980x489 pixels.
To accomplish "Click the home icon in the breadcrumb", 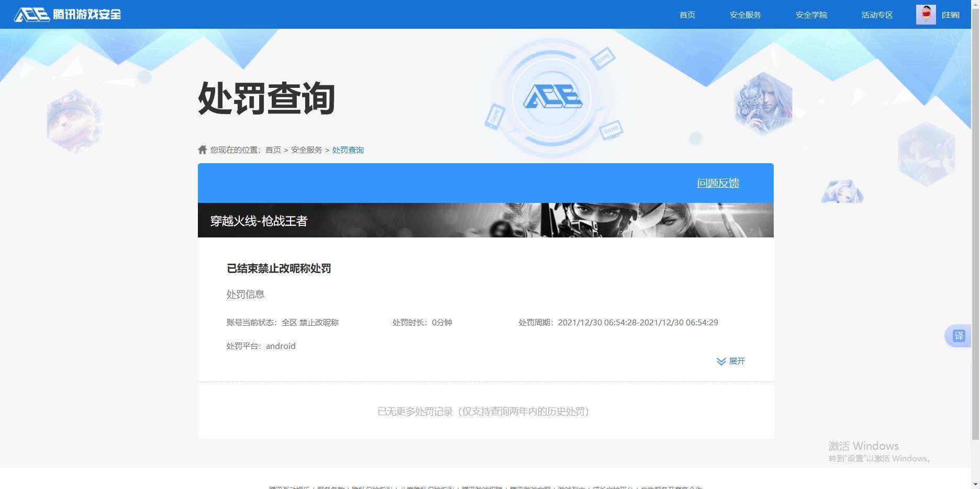I will tap(202, 149).
